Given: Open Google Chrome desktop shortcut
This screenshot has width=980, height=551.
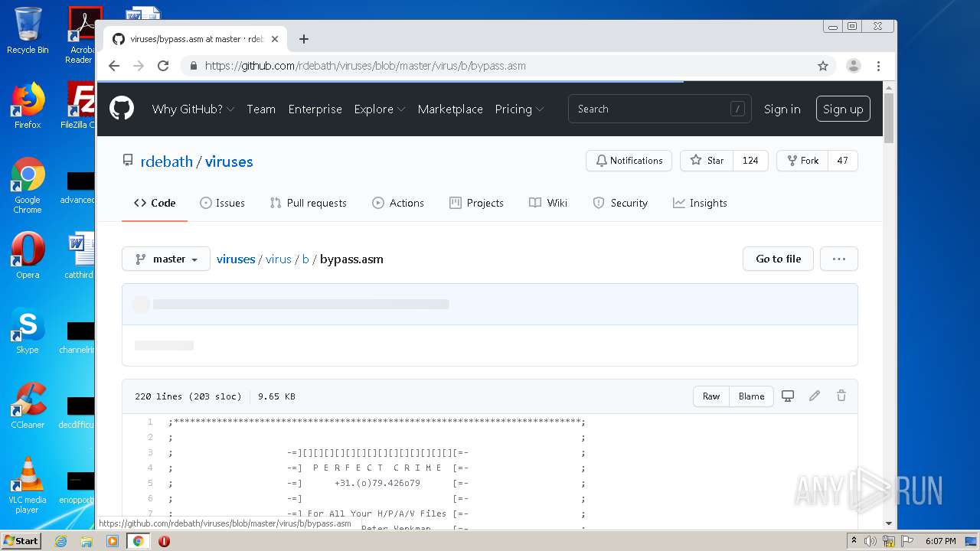Looking at the screenshot, I should tap(28, 185).
